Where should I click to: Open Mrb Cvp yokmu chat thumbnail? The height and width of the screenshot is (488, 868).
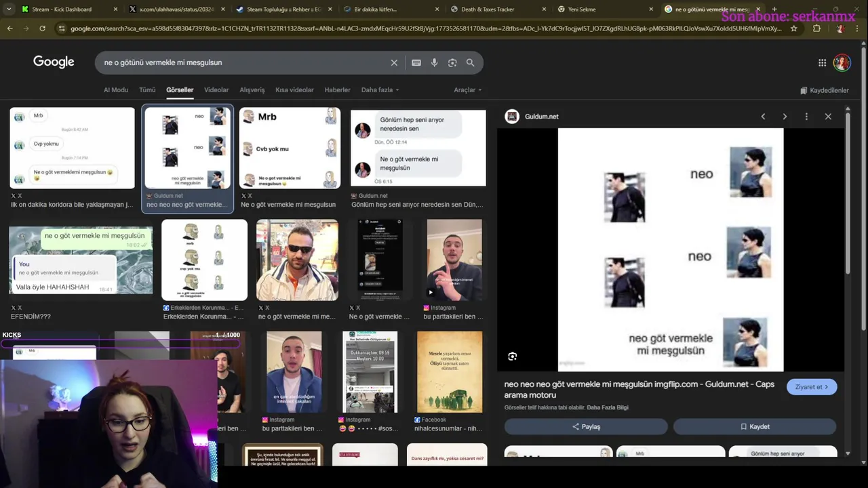[x=72, y=148]
